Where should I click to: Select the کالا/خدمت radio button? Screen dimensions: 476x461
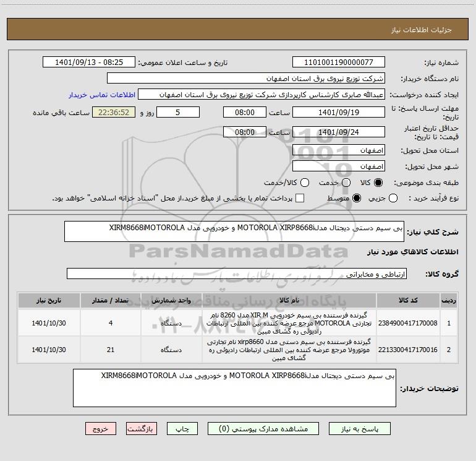[x=305, y=183]
